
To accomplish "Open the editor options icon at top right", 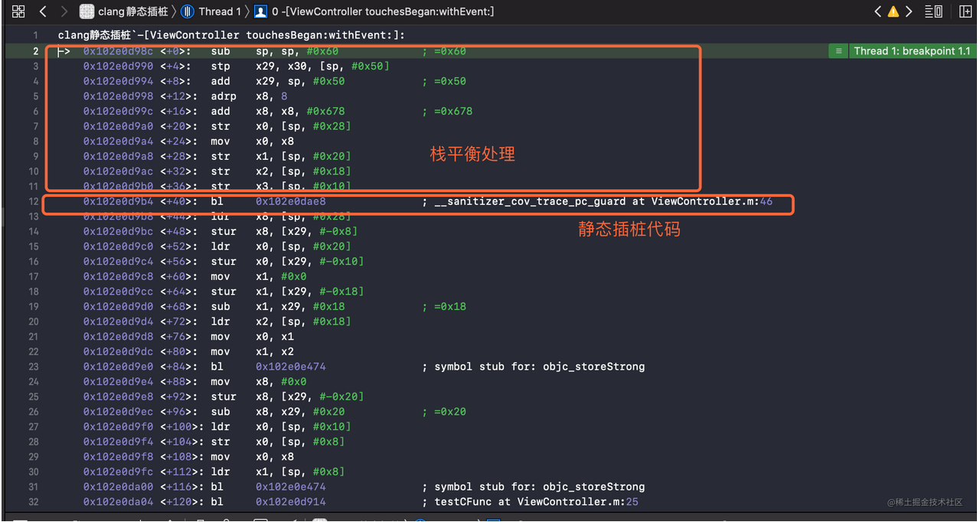I will 933,11.
